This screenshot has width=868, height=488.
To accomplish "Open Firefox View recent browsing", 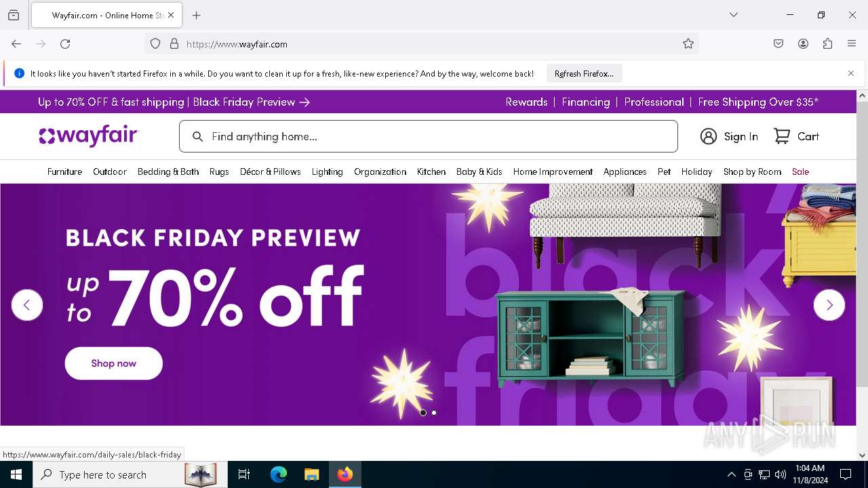I will pyautogui.click(x=14, y=15).
